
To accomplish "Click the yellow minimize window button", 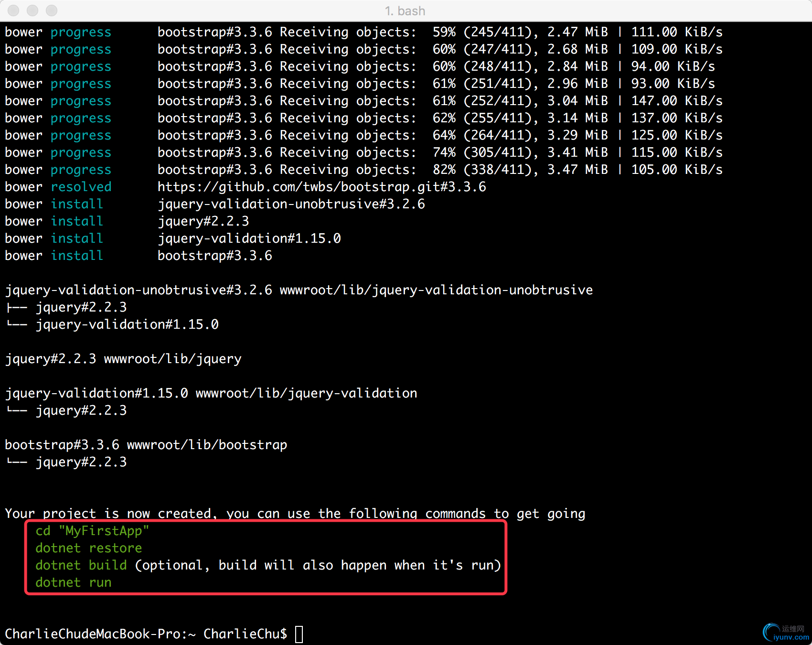I will [32, 11].
